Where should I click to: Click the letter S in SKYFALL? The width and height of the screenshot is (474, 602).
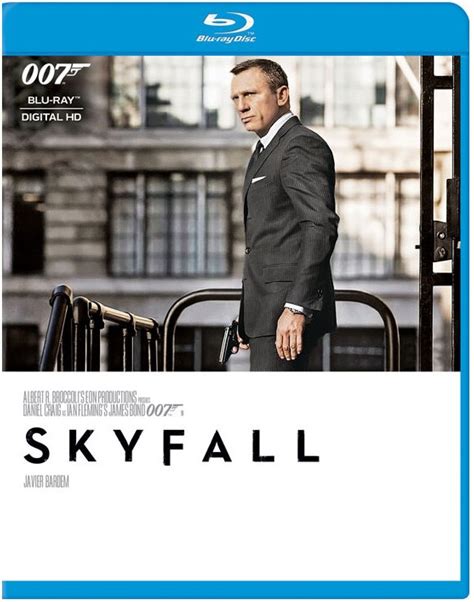(36, 447)
